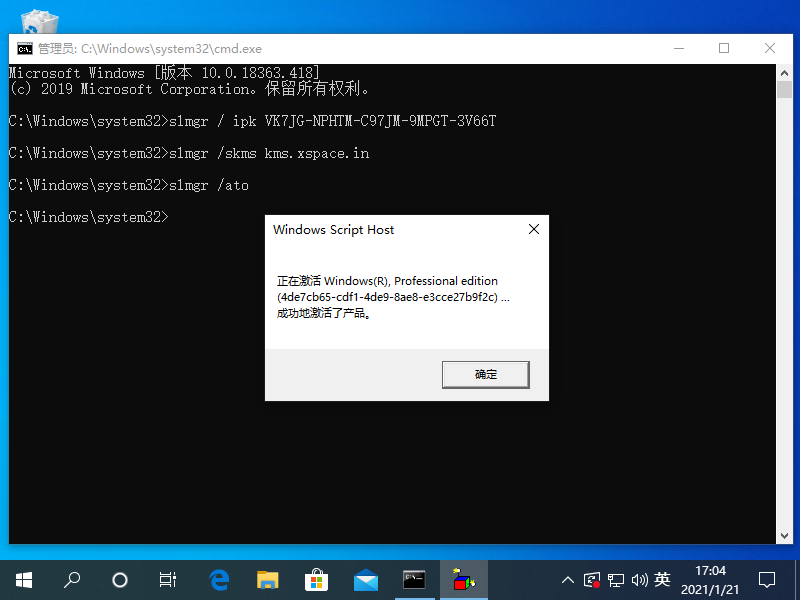800x600 pixels.
Task: Open the clock and calendar flyout
Action: (710, 579)
